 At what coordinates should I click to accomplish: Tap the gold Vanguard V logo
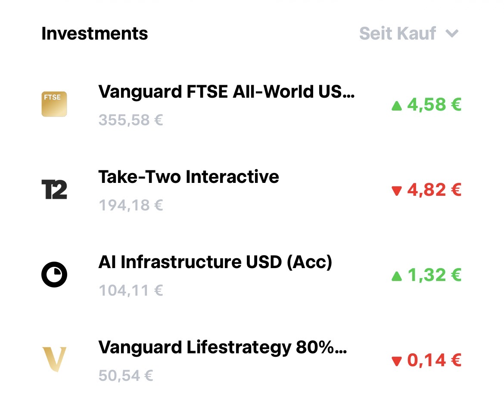(54, 359)
